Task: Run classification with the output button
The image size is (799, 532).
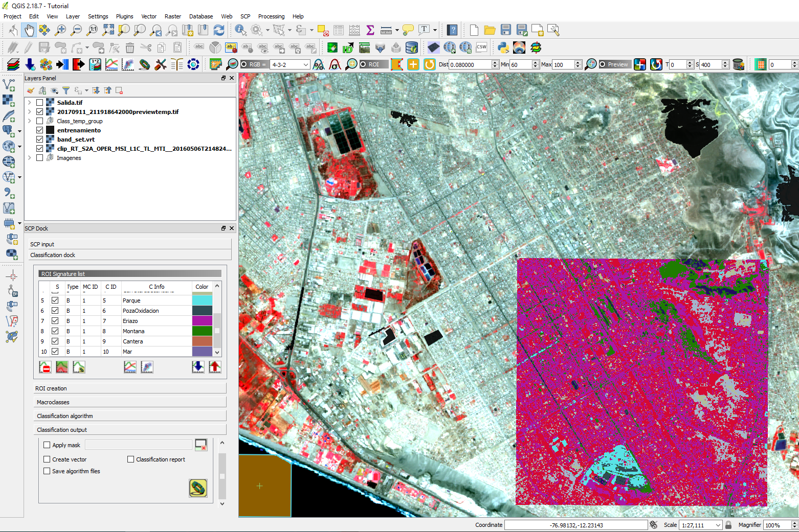Action: (x=198, y=488)
